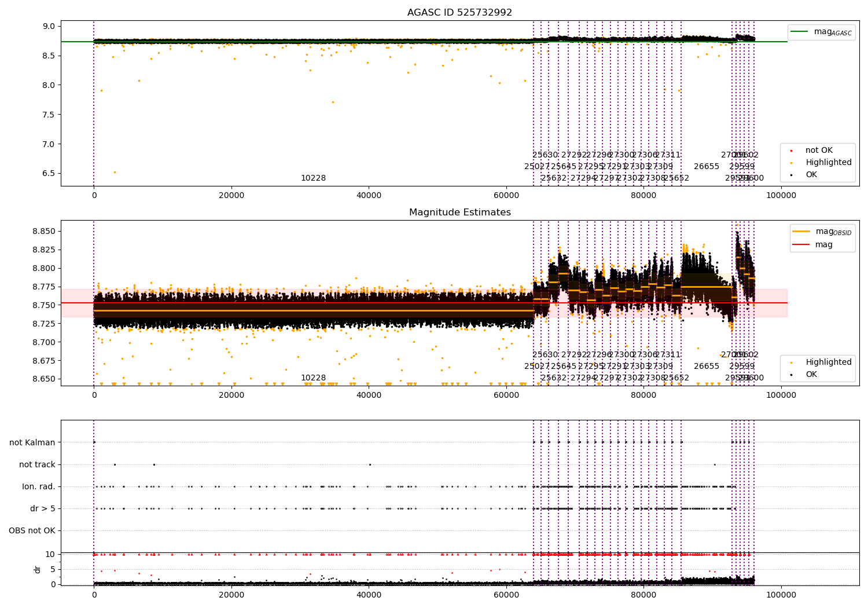Click OBSID label 10228 in top plot
Image resolution: width=868 pixels, height=608 pixels.
(x=313, y=178)
